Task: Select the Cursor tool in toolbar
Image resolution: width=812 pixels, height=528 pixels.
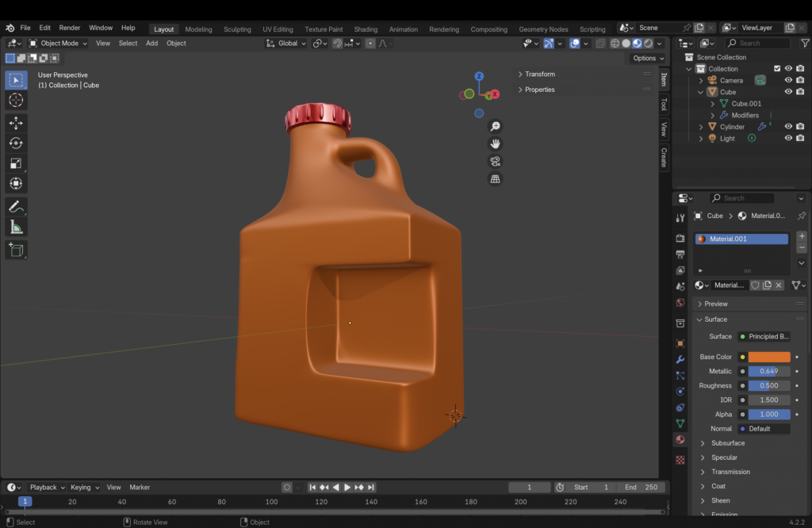Action: (x=16, y=101)
